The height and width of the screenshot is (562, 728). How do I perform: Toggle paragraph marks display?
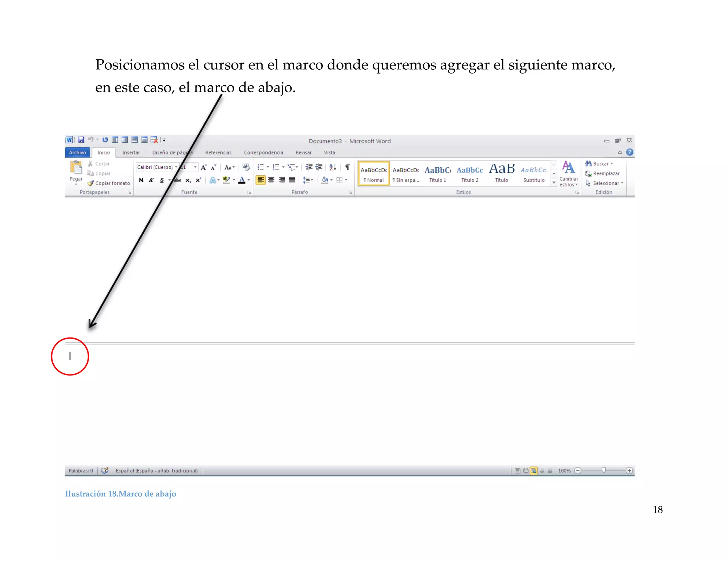click(347, 167)
